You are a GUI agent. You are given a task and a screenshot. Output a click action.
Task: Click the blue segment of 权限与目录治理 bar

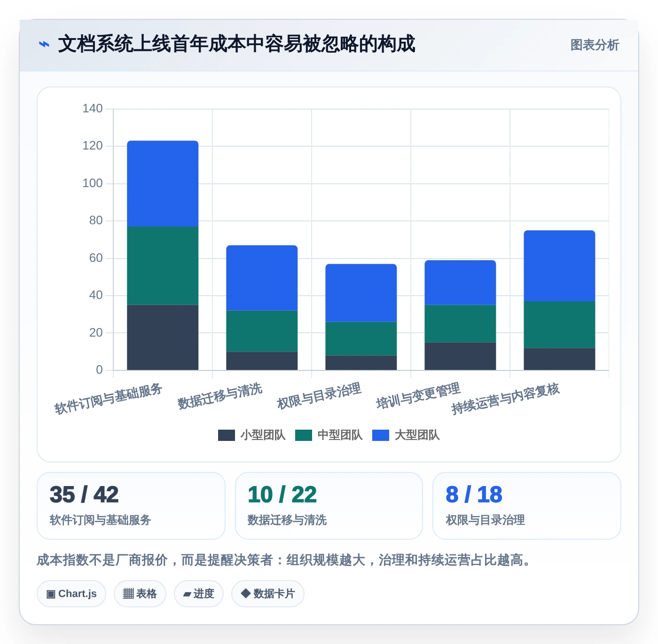361,293
